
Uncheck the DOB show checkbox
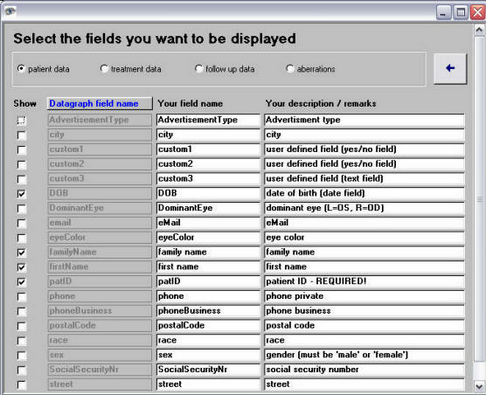click(21, 194)
